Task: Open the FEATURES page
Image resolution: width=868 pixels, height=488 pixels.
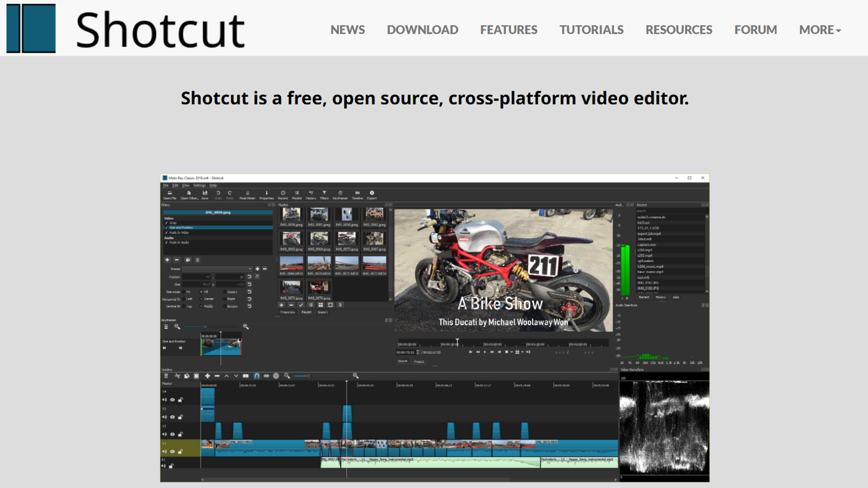Action: coord(509,30)
